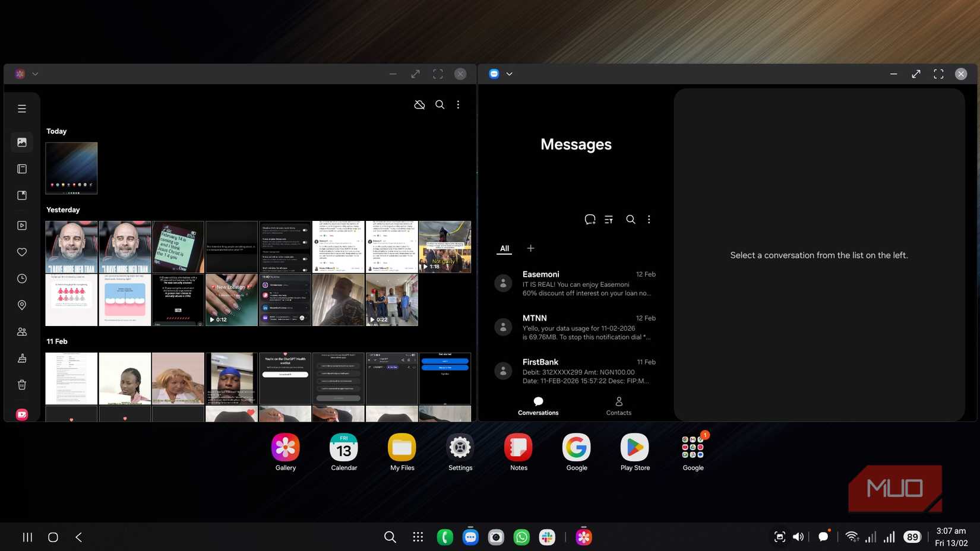Start new conversation in Messages
Image resolution: width=980 pixels, height=551 pixels.
pos(590,220)
